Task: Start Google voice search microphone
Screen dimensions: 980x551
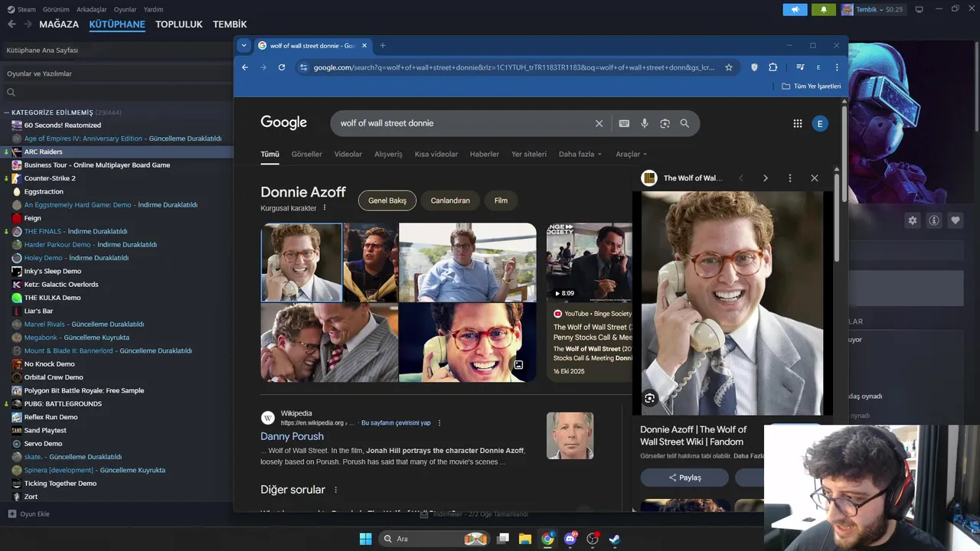Action: 645,123
